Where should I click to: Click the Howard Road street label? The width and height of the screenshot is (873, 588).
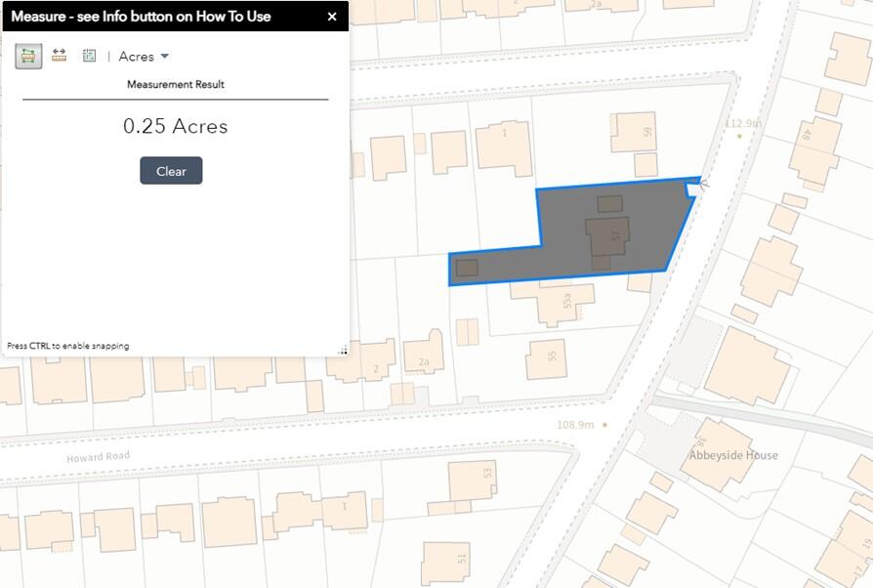(x=98, y=457)
